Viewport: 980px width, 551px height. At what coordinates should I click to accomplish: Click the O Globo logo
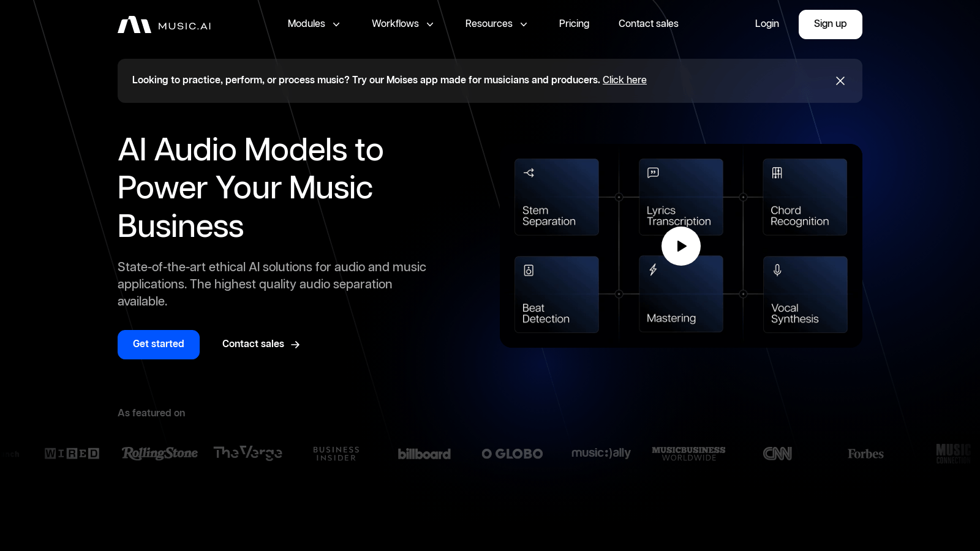pos(512,454)
